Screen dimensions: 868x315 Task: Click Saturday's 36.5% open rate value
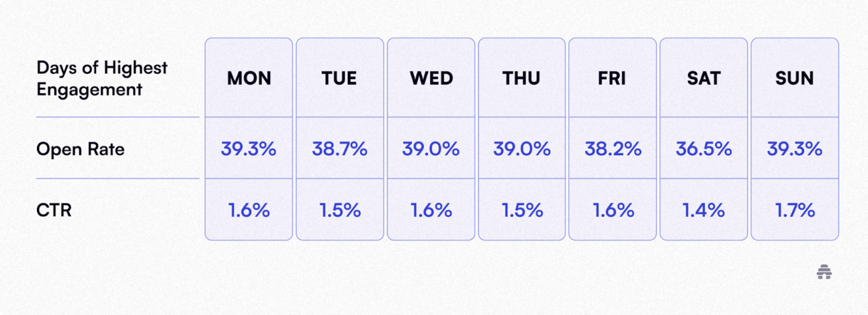[703, 148]
